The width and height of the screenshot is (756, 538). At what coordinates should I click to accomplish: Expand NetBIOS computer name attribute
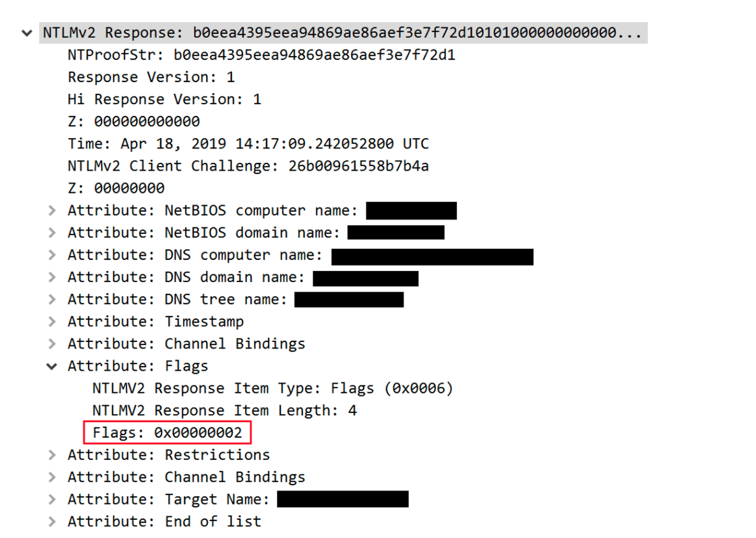pyautogui.click(x=52, y=211)
